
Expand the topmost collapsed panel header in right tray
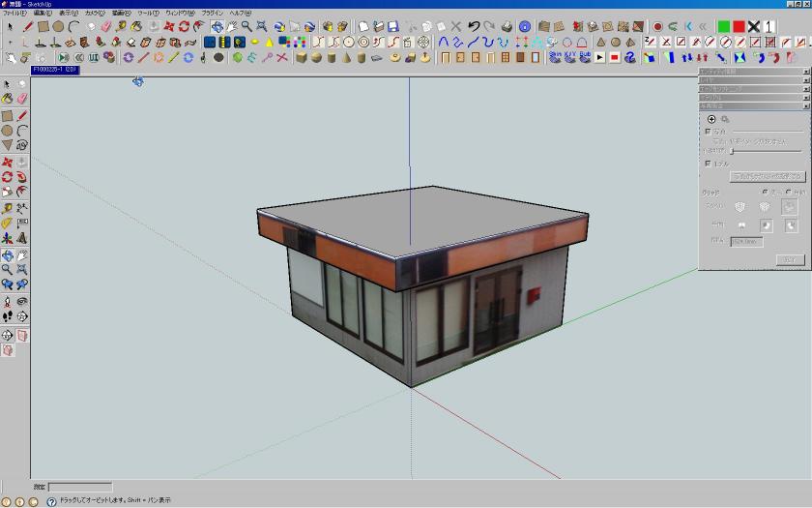(755, 72)
